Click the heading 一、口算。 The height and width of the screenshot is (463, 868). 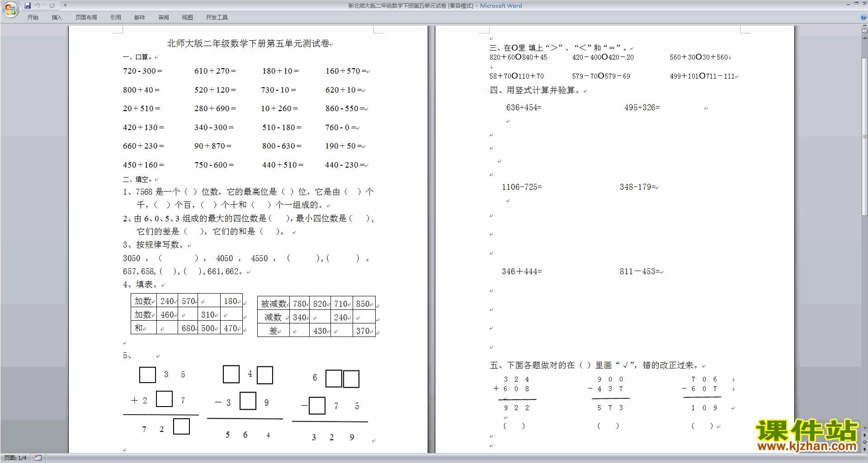click(138, 57)
